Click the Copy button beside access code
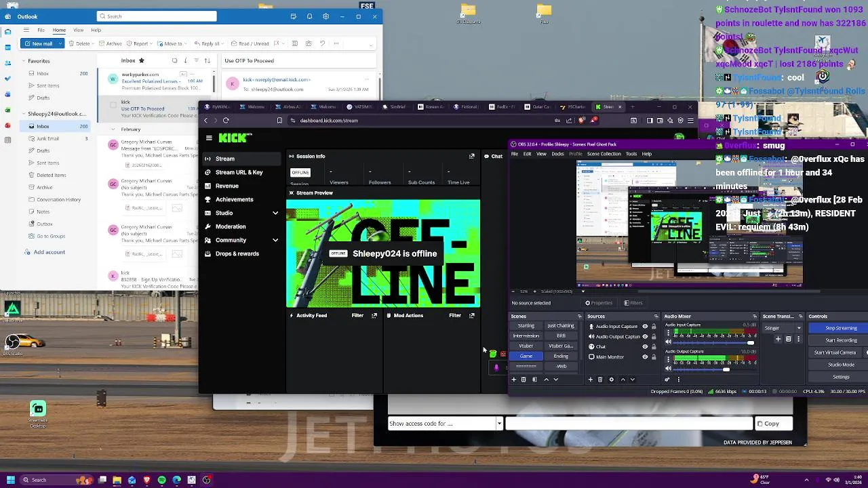 tap(772, 424)
